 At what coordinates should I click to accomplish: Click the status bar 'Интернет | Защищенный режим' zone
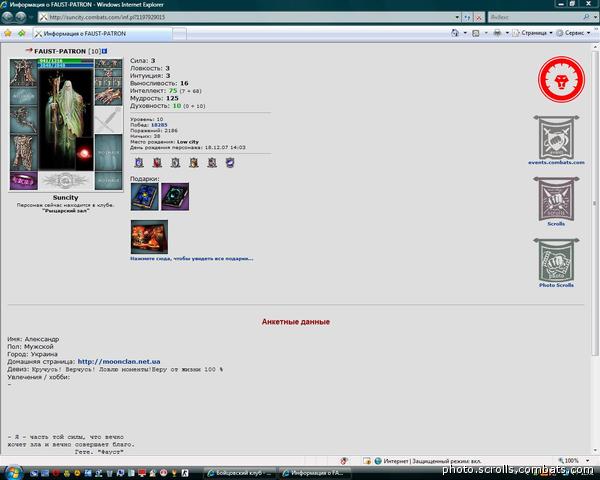point(428,461)
